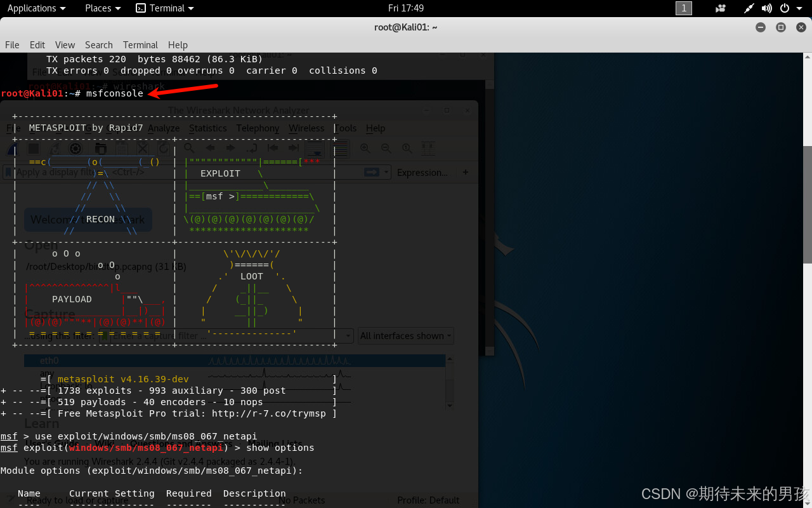Click the 'Current Setting' column header

(x=112, y=493)
